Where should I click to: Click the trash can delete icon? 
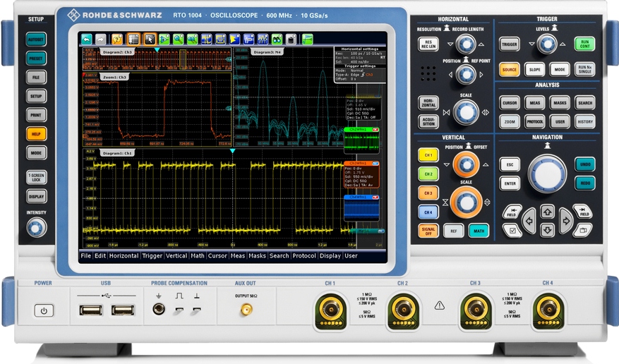point(291,40)
